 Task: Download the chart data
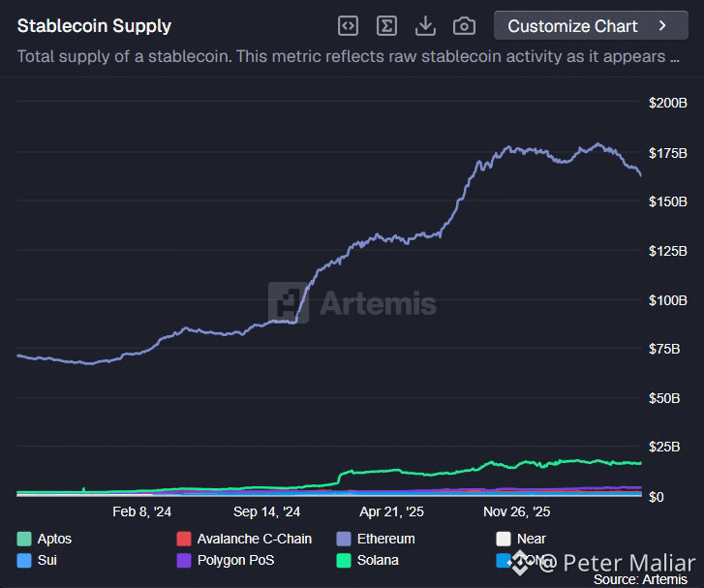click(x=425, y=25)
